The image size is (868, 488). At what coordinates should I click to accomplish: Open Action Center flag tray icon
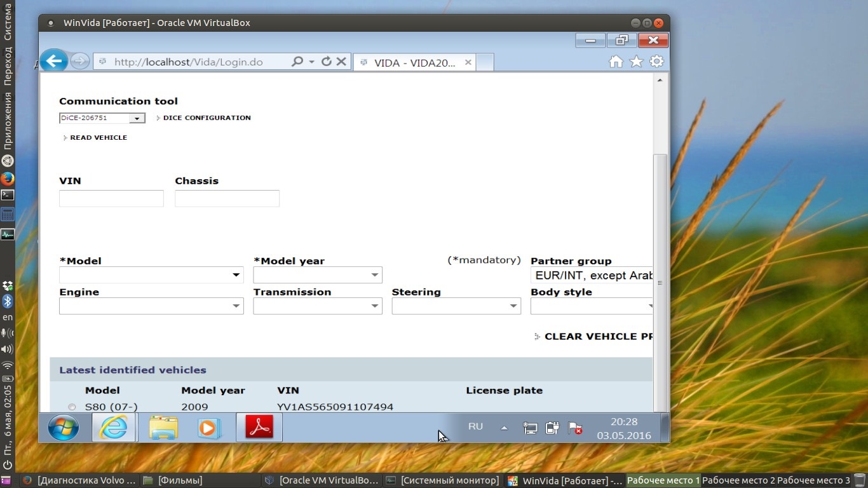574,428
